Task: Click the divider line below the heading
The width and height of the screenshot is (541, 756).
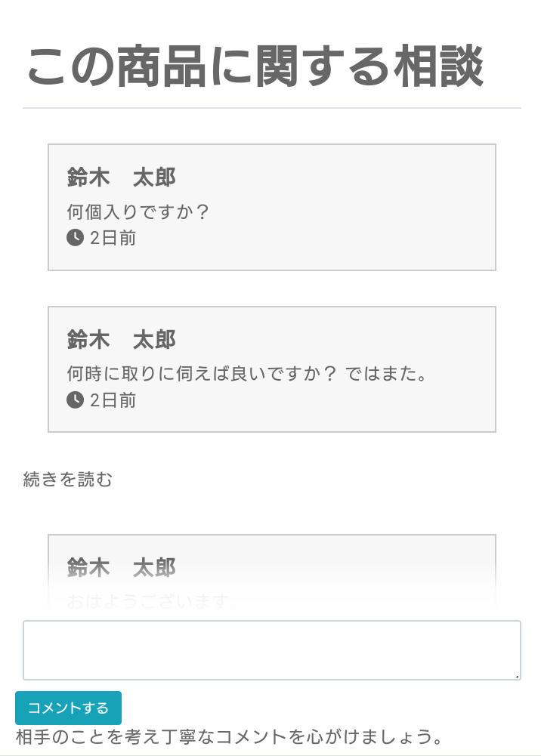Action: [x=271, y=108]
